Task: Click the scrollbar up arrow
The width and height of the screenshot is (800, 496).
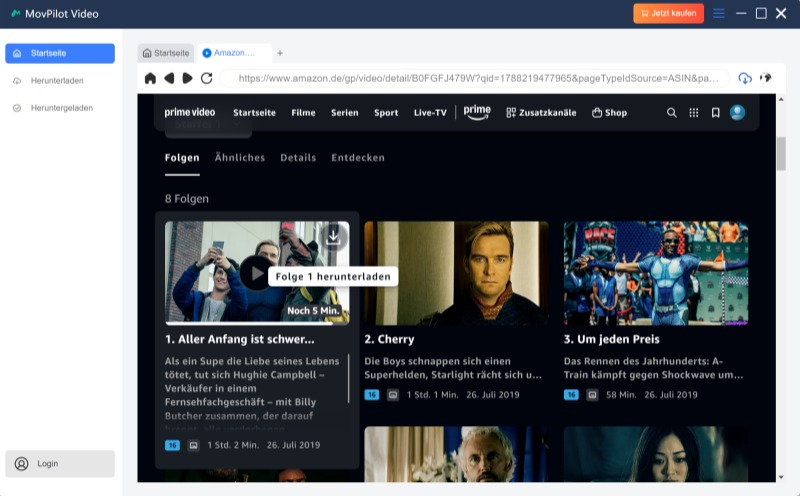Action: (x=781, y=99)
